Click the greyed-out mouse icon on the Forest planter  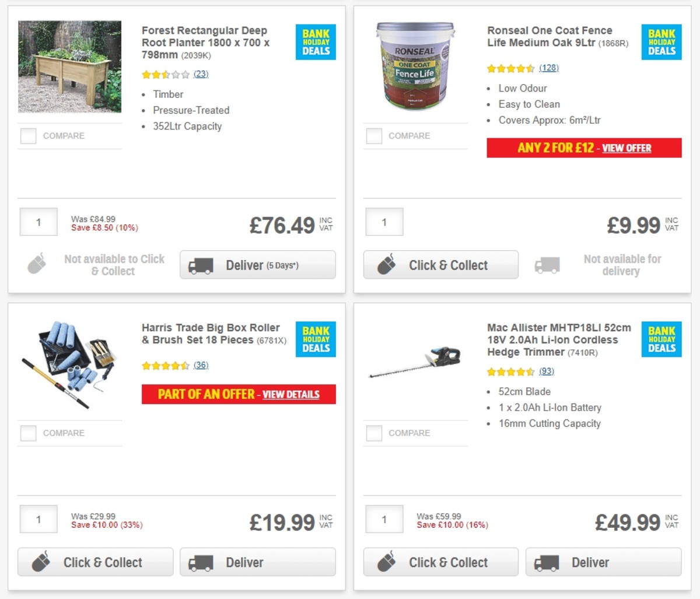[37, 264]
